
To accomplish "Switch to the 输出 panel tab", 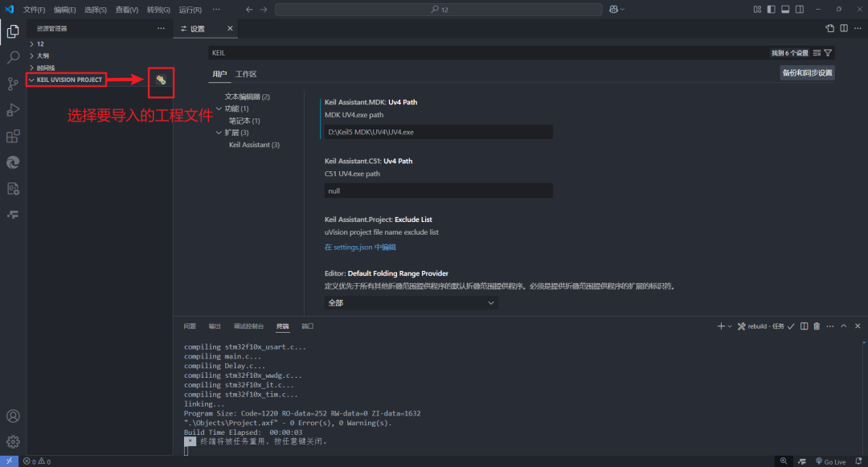I will [215, 326].
